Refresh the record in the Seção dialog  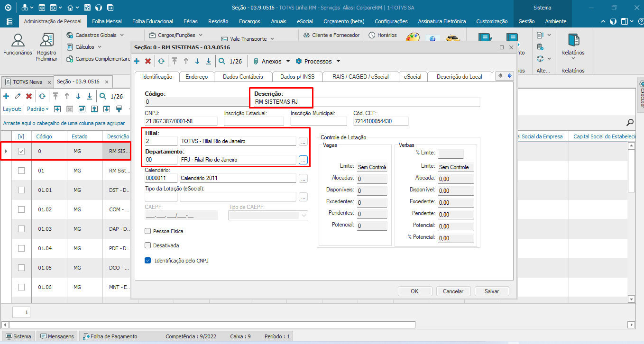[x=161, y=61]
